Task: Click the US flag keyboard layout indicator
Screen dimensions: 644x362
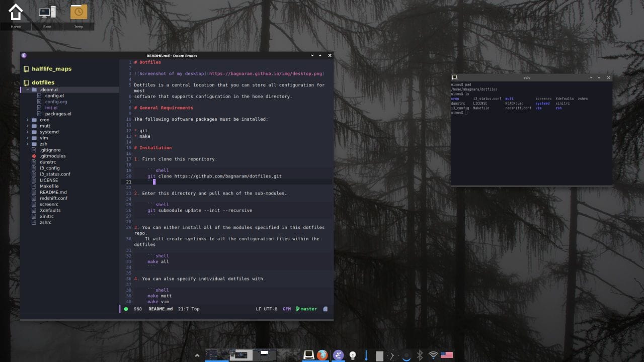Action: click(447, 354)
